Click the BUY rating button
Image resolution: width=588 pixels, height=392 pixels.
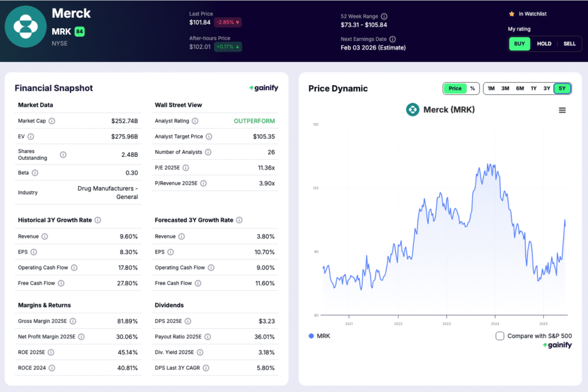pos(519,43)
